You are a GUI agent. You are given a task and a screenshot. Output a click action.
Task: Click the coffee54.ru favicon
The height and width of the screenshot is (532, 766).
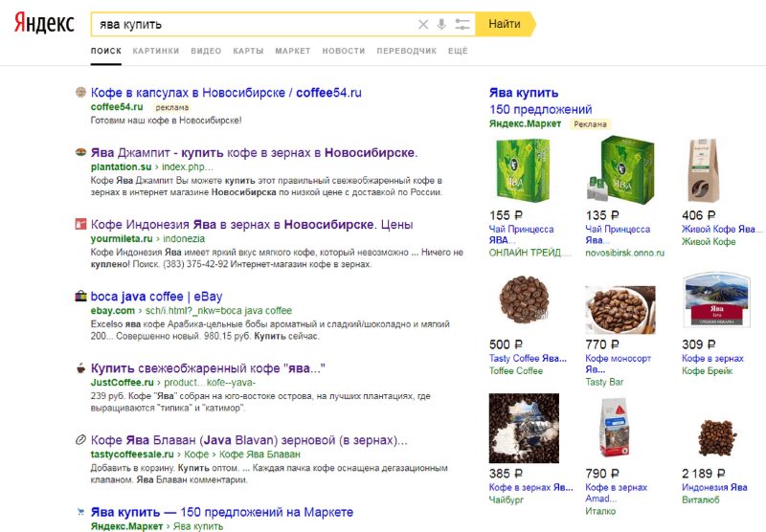tap(80, 92)
